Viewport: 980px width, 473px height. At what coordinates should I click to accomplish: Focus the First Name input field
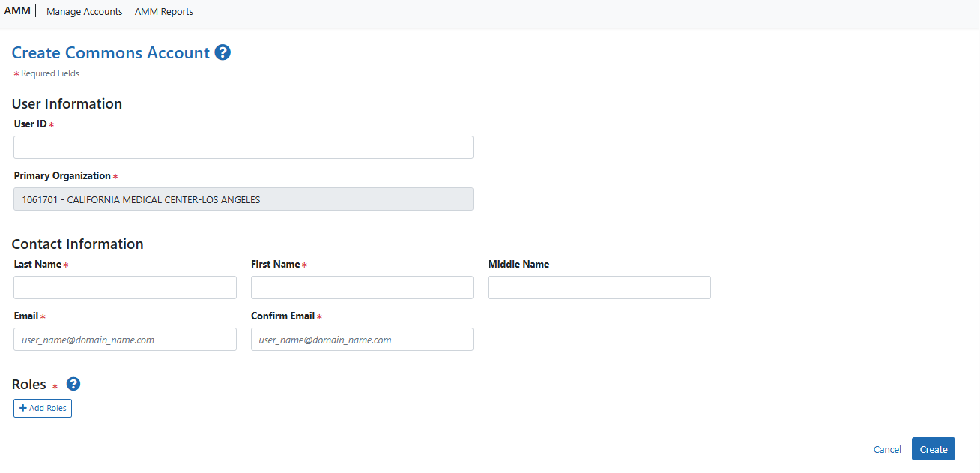point(362,287)
